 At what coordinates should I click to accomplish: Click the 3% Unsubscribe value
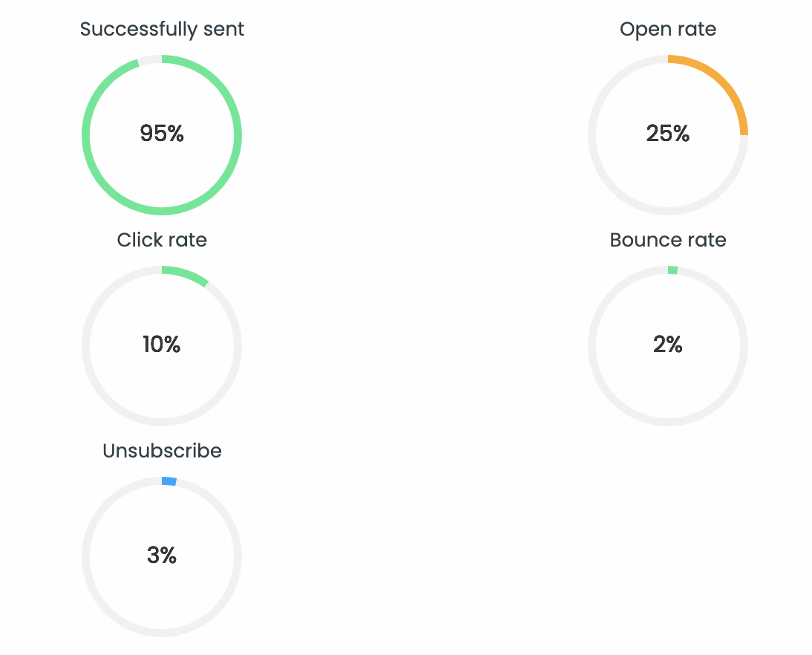[x=162, y=555]
